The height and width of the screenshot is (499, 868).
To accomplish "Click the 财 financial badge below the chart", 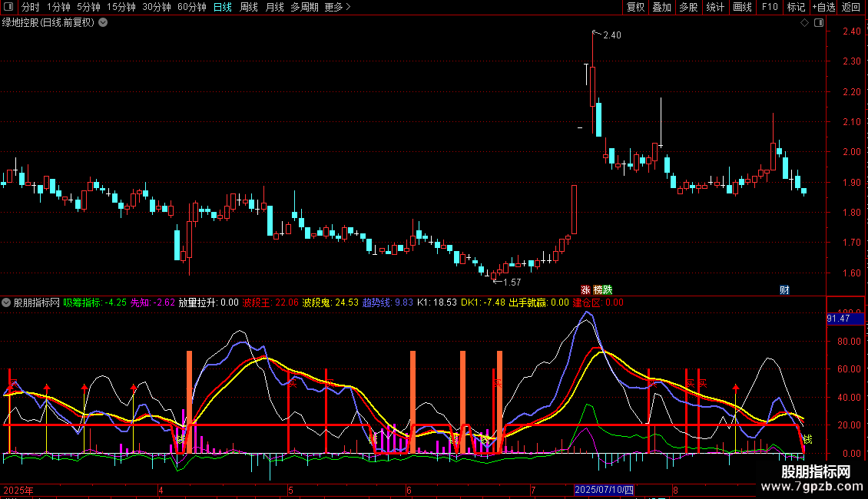I will tap(784, 289).
